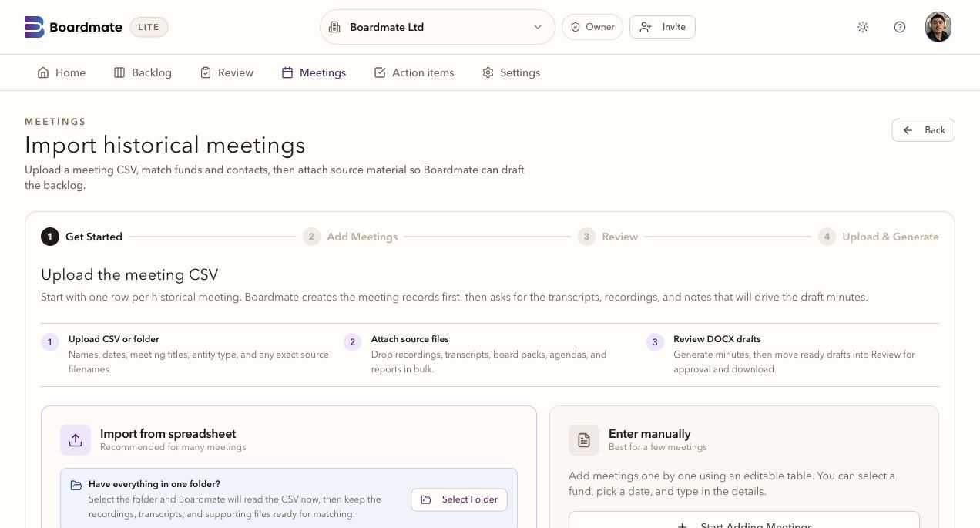980x528 pixels.
Task: Jump to step 4 Upload & Generate
Action: tap(878, 237)
